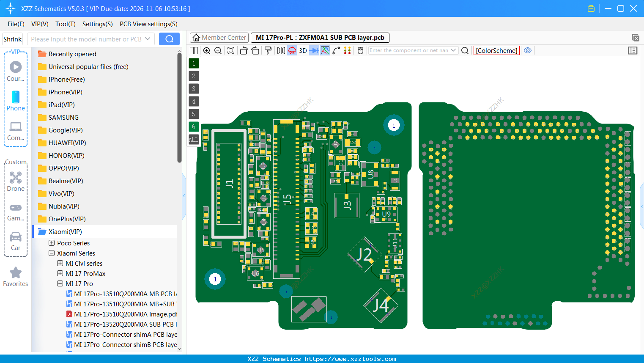Toggle the split view icon in PCB toolbar
The height and width of the screenshot is (363, 644).
point(194,50)
